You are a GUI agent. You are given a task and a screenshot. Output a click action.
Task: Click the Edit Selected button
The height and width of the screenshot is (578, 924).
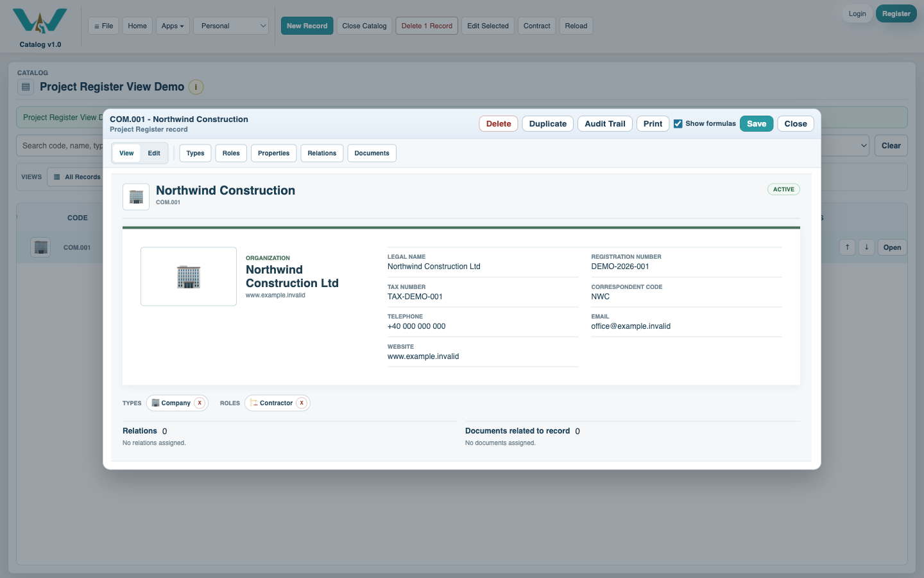coord(488,26)
